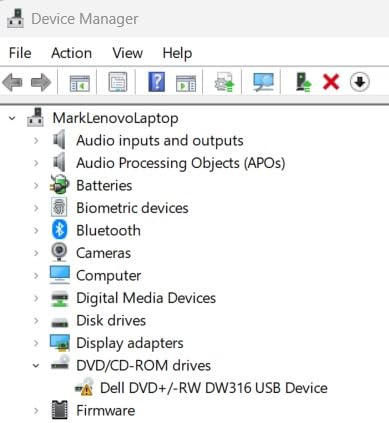Select the Audio inputs and outputs label
This screenshot has height=423, width=389.
(160, 141)
